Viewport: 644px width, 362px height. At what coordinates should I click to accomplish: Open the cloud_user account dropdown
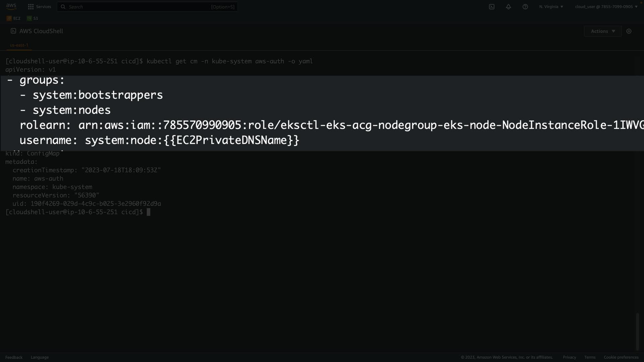pos(606,7)
